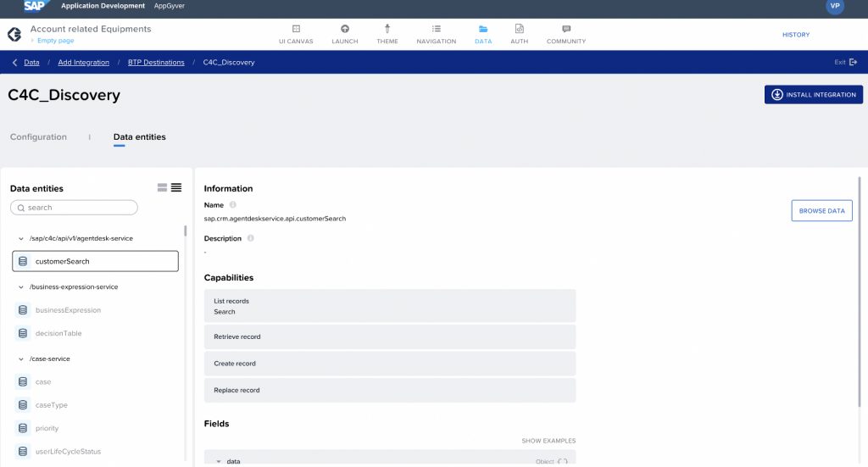Click the database icon beside priority
This screenshot has height=467, width=868.
[23, 429]
